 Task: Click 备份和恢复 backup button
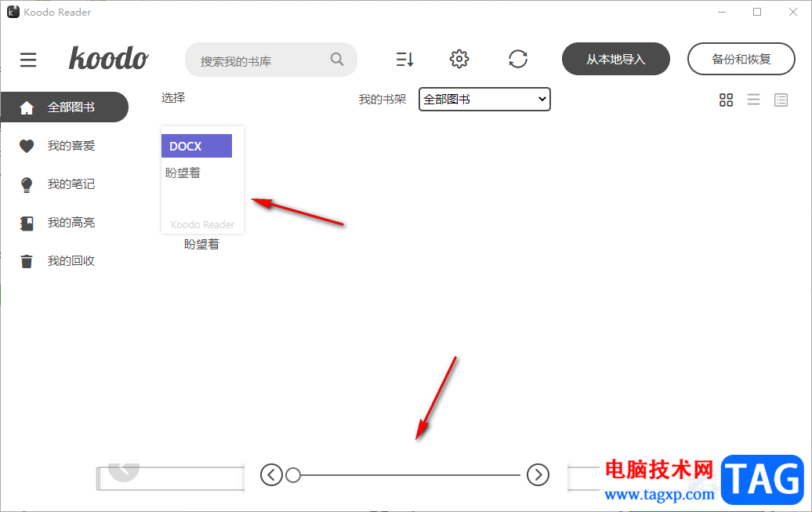pos(741,59)
